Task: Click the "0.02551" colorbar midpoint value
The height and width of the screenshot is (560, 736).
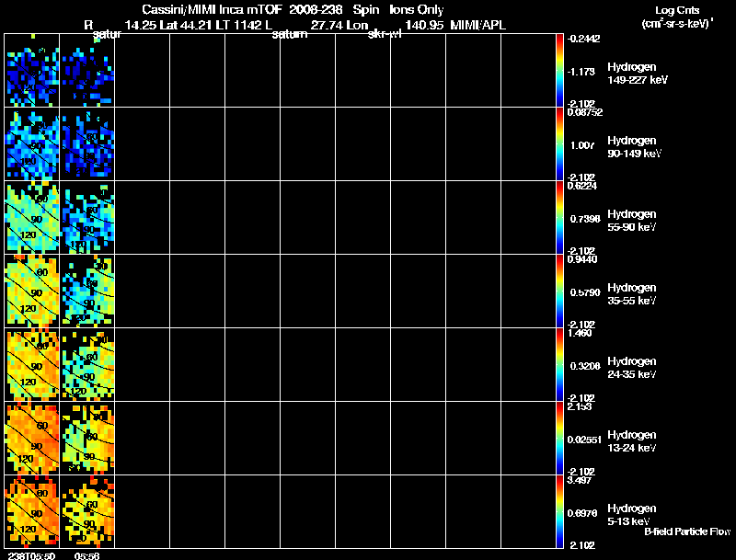Action: [584, 440]
